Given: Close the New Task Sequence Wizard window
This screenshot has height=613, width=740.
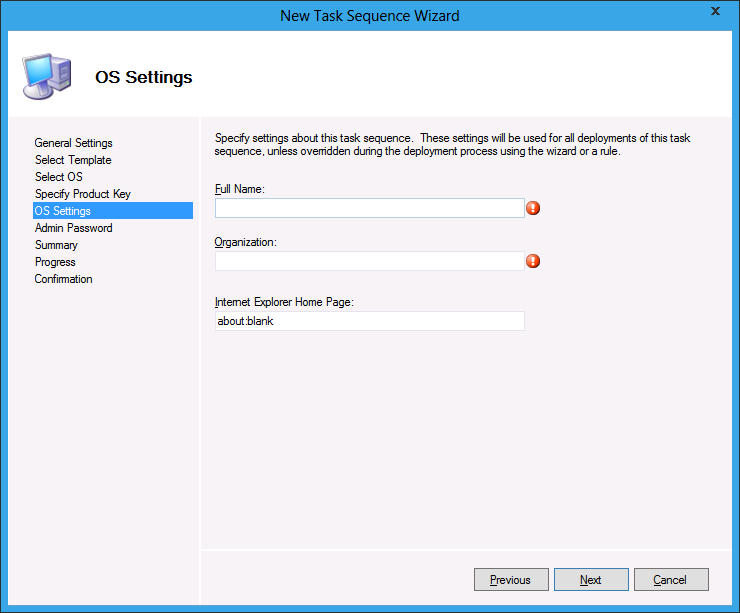Looking at the screenshot, I should pos(714,12).
